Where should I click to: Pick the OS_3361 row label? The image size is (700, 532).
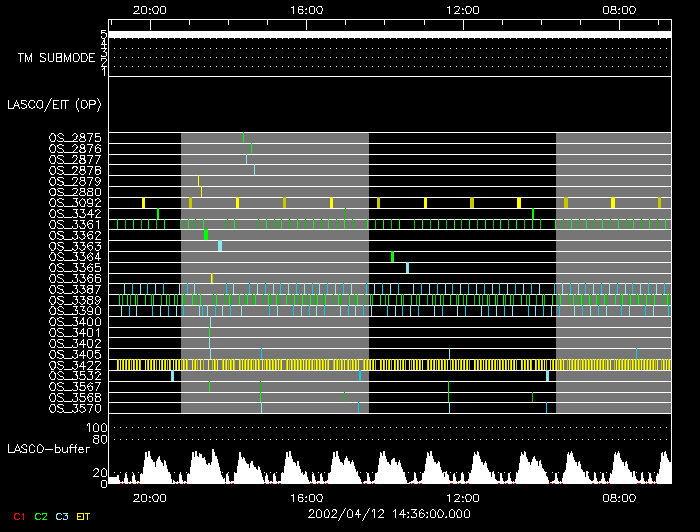coord(75,225)
